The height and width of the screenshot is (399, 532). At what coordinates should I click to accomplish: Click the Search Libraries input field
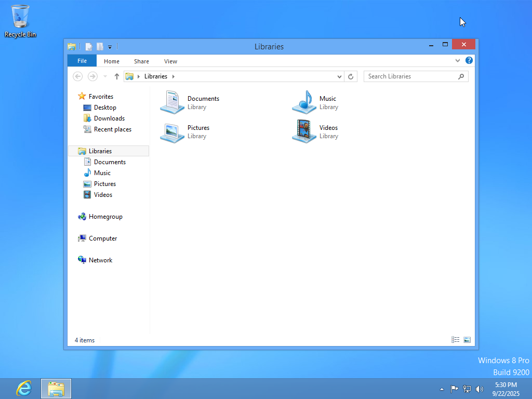click(410, 76)
